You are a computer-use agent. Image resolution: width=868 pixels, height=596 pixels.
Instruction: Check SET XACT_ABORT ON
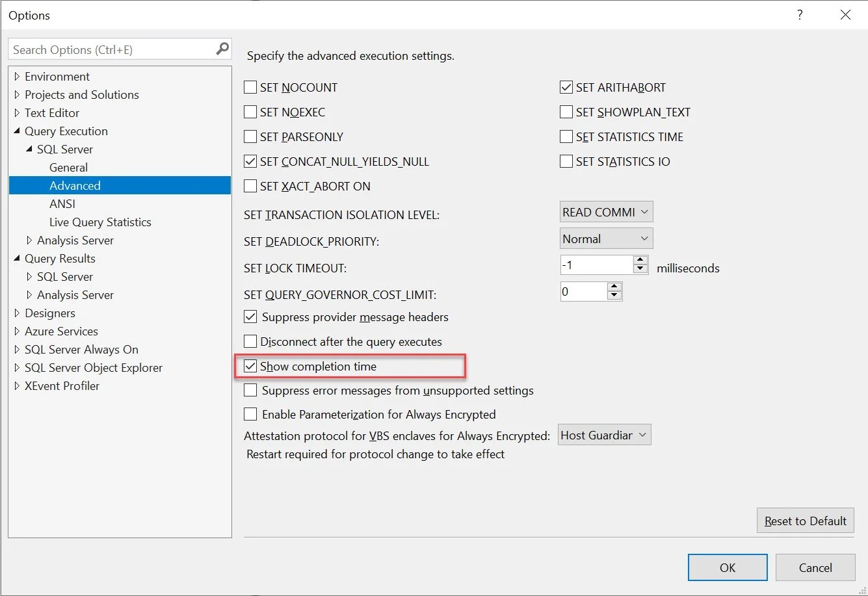tap(250, 186)
